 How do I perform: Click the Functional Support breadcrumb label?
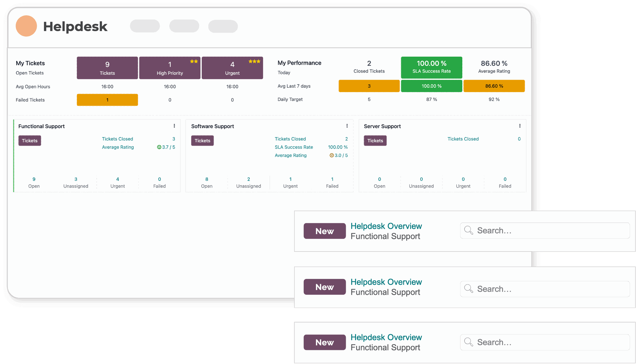(x=385, y=236)
